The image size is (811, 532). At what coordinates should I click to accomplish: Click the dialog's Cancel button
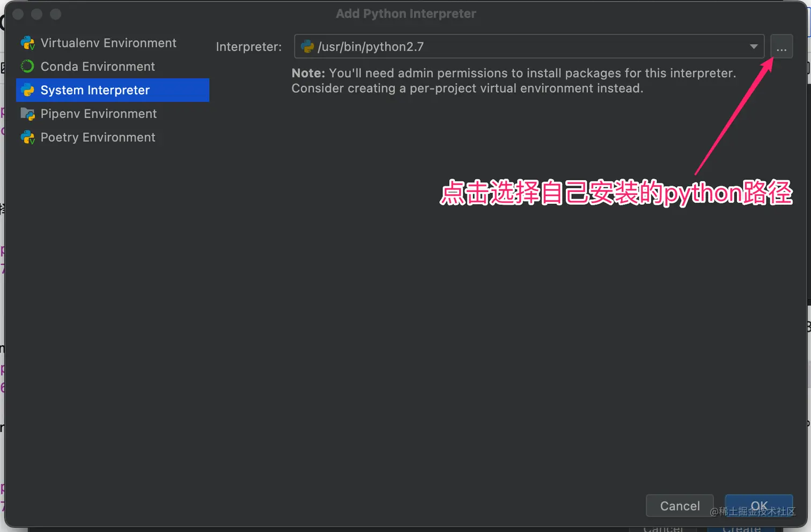pos(680,506)
